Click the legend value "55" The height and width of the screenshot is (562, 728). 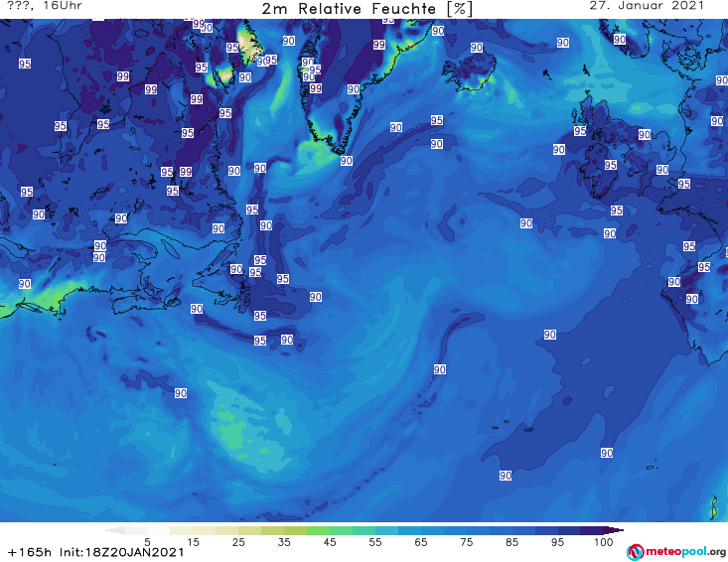(375, 542)
